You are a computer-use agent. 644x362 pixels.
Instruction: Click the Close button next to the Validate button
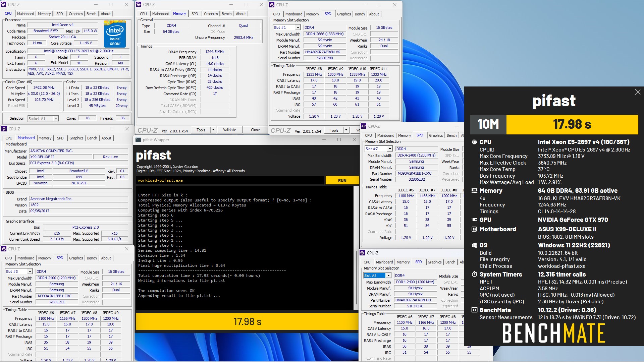coord(255,130)
